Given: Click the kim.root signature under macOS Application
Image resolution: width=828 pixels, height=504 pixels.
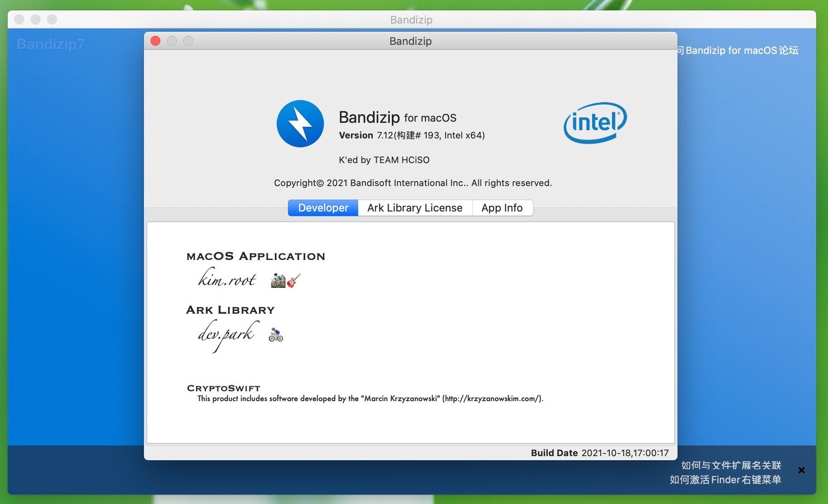Looking at the screenshot, I should (227, 279).
